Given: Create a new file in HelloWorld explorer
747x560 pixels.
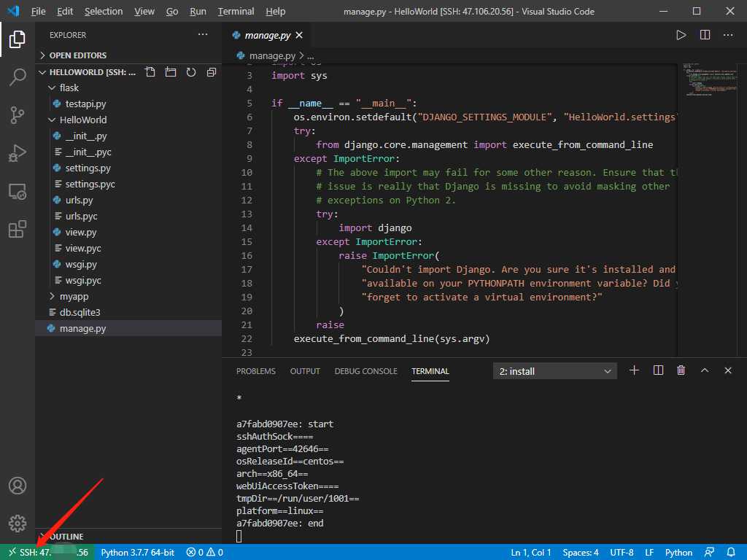Looking at the screenshot, I should point(150,72).
